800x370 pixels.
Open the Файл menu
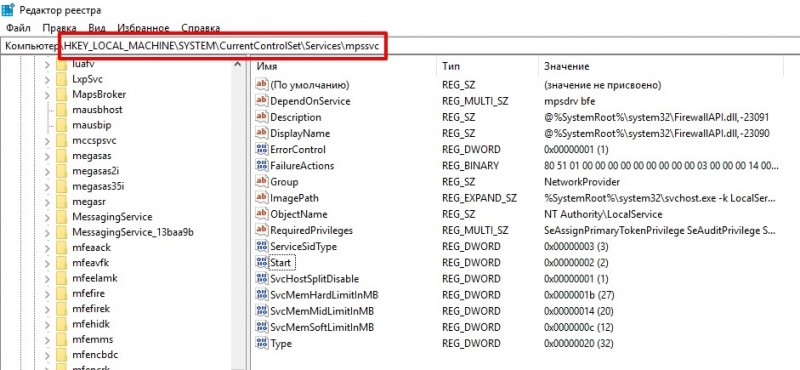pyautogui.click(x=18, y=28)
